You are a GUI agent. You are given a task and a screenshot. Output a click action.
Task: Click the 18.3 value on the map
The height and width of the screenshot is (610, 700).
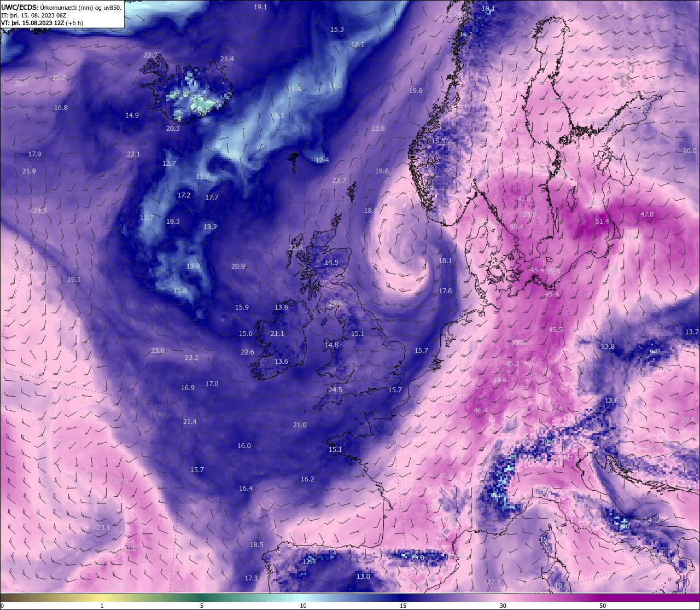pyautogui.click(x=173, y=221)
